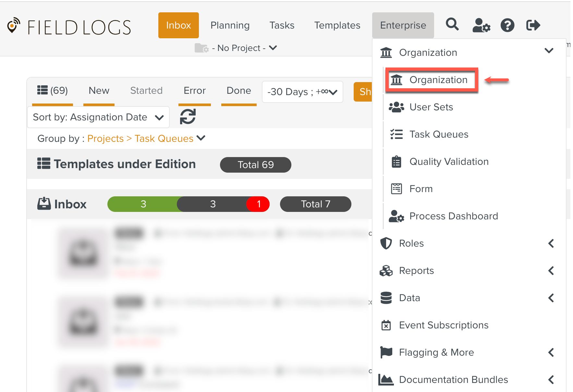573x392 pixels.
Task: Open user settings icon in header
Action: point(481,25)
